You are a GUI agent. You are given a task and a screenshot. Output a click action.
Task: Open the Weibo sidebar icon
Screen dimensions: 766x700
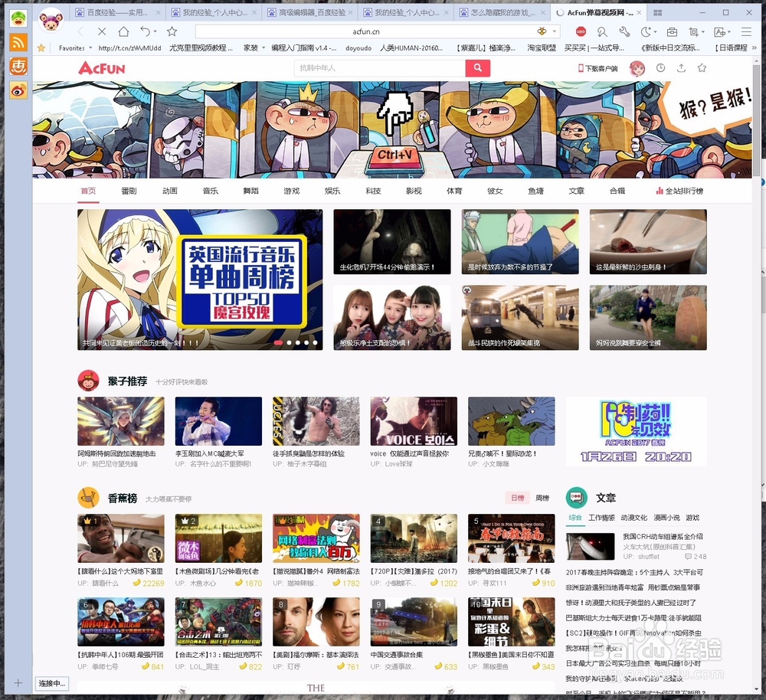(18, 90)
